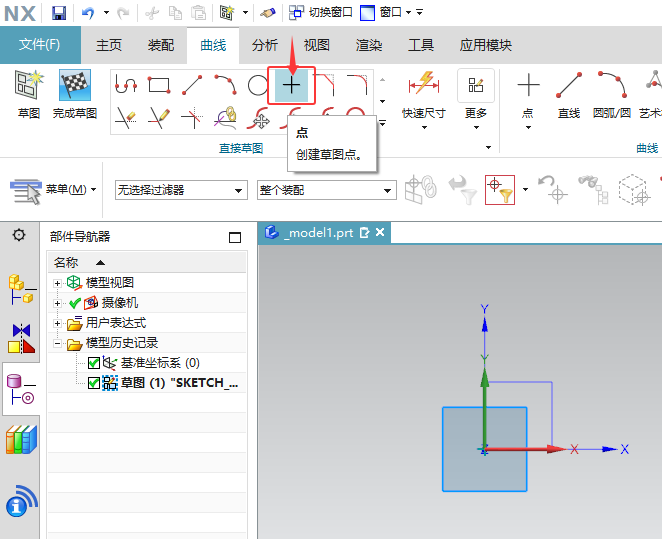Viewport: 662px width, 539px height.
Task: Open the Part Navigator sidebar tab
Action: (22, 389)
